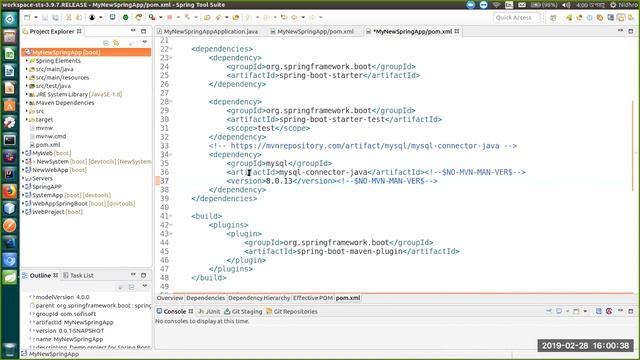640x360 pixels.
Task: Expand the Spring Elements node
Action: click(27, 60)
